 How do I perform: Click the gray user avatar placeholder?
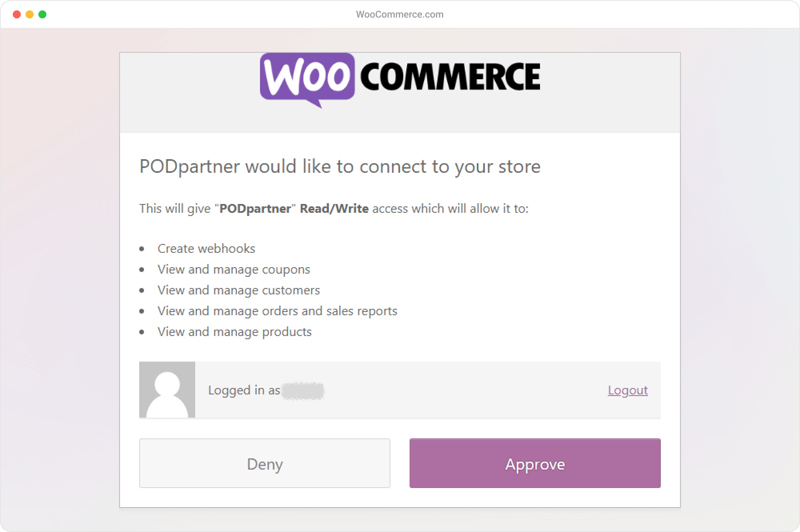pyautogui.click(x=167, y=390)
